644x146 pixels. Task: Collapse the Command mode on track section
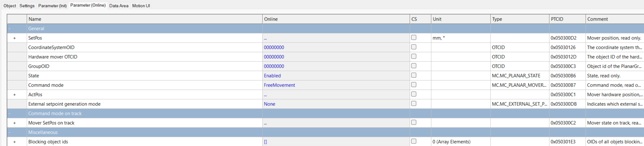point(9,113)
